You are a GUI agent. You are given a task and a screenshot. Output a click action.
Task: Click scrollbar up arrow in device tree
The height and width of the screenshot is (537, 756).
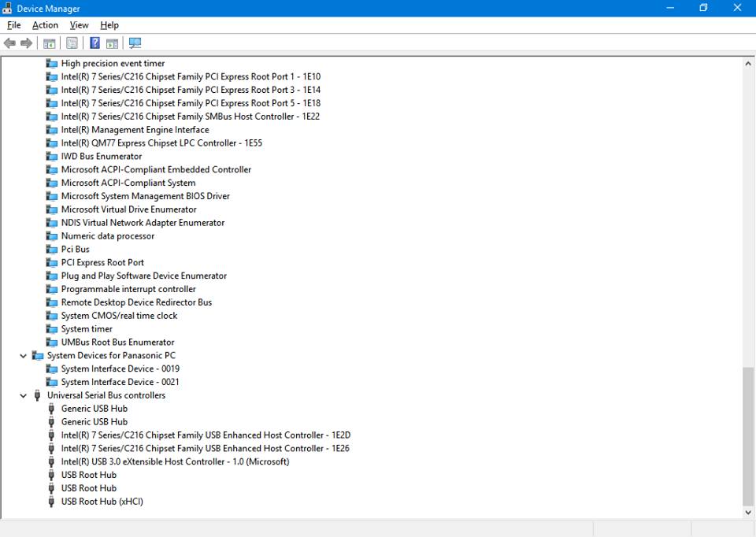tap(748, 63)
